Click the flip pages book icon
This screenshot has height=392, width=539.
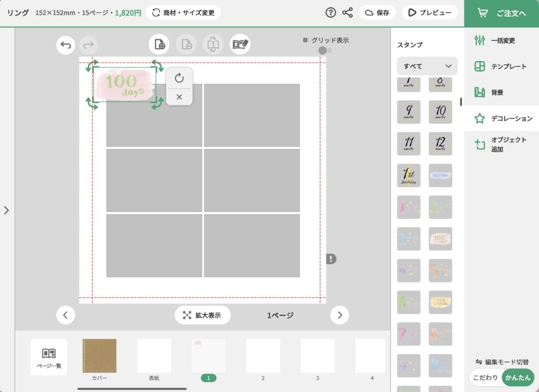point(213,44)
